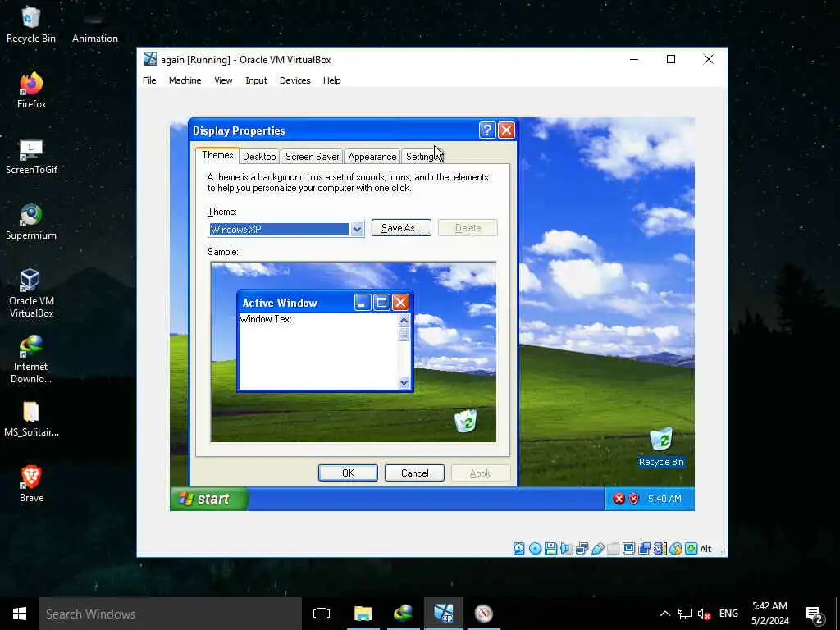Image resolution: width=840 pixels, height=630 pixels.
Task: Switch to the Appearance tab
Action: (372, 157)
